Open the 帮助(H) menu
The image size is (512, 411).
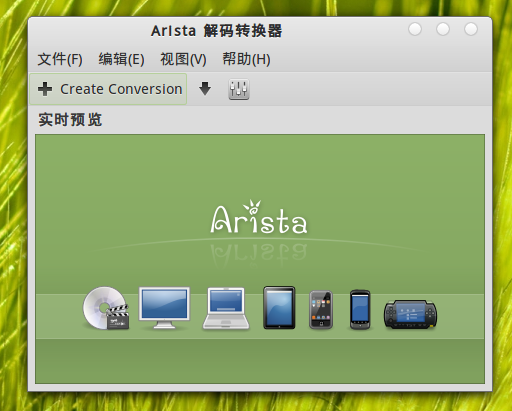tap(246, 60)
